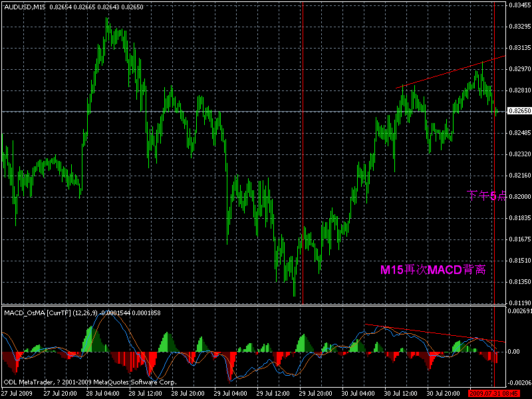Select the AUDUSD,M15 chart label
532x399 pixels.
[x=25, y=6]
